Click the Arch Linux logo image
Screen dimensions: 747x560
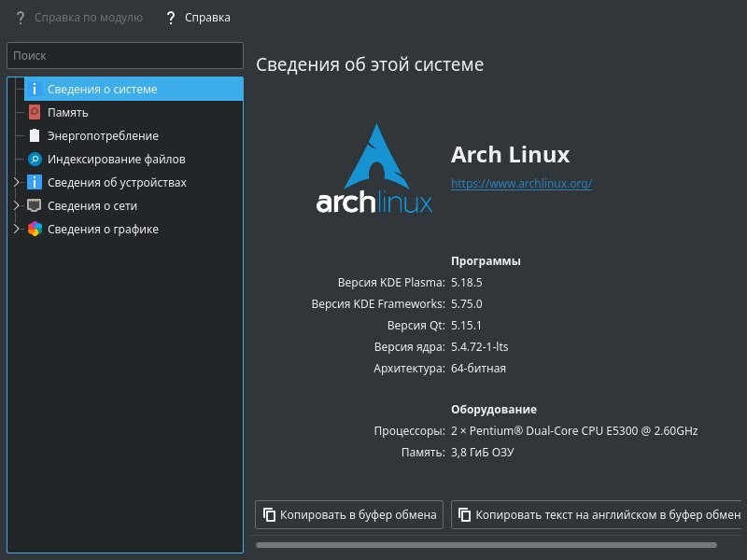(374, 169)
